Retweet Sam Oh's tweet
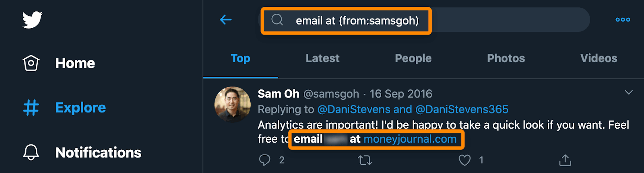Screen dimensions: 644x173 pyautogui.click(x=365, y=160)
